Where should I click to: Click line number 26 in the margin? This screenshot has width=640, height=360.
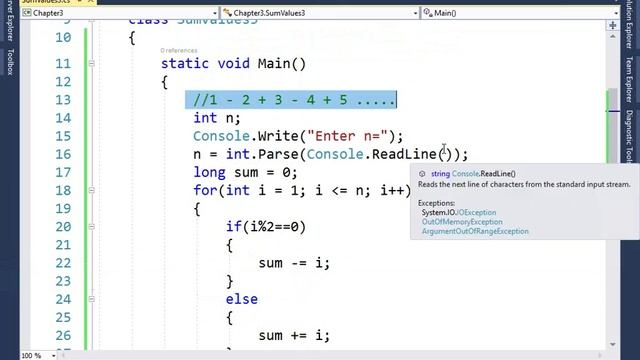pyautogui.click(x=63, y=336)
